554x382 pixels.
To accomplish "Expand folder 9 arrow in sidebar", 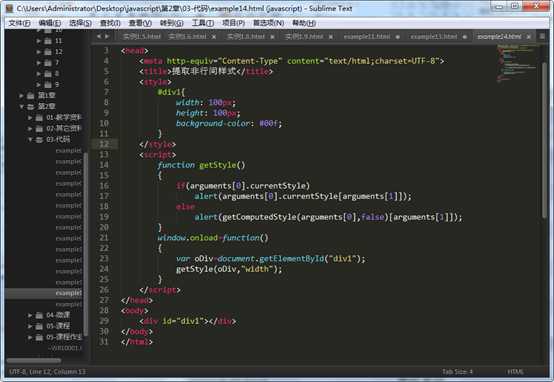I will pyautogui.click(x=39, y=85).
